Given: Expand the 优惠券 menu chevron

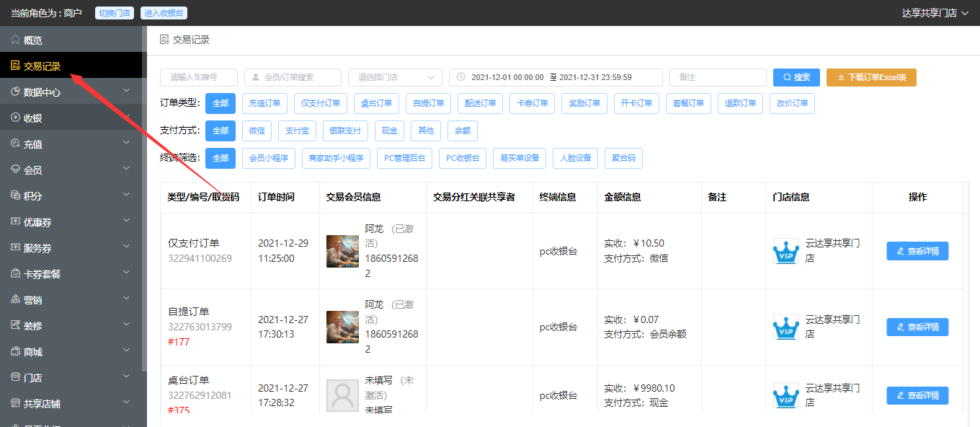Looking at the screenshot, I should coord(127,221).
